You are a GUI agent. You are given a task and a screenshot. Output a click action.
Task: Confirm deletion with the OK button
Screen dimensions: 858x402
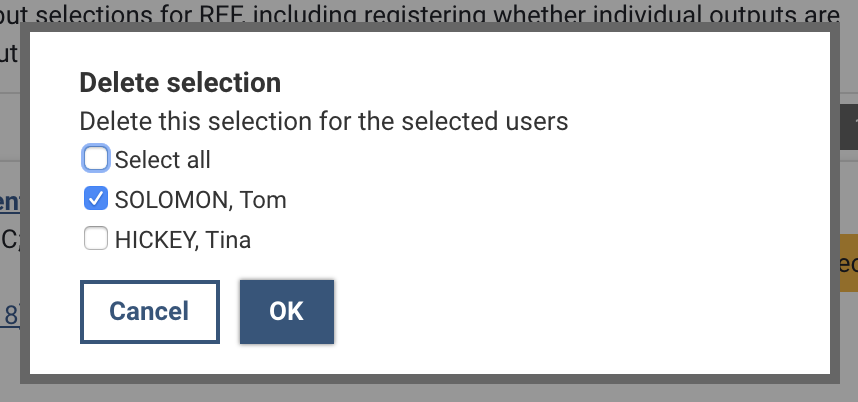point(286,311)
